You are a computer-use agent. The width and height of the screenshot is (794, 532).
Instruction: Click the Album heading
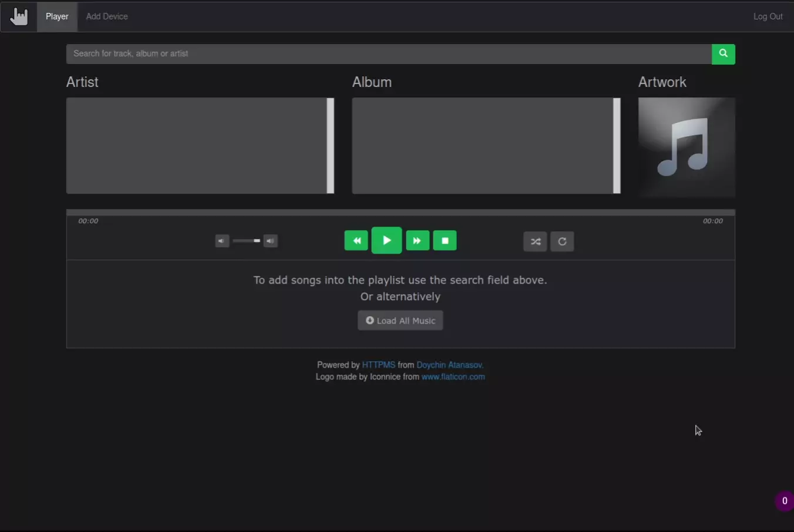coord(372,82)
